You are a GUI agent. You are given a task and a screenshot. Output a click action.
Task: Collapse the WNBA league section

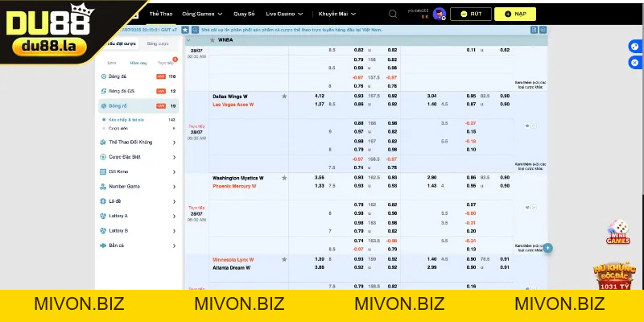point(188,40)
